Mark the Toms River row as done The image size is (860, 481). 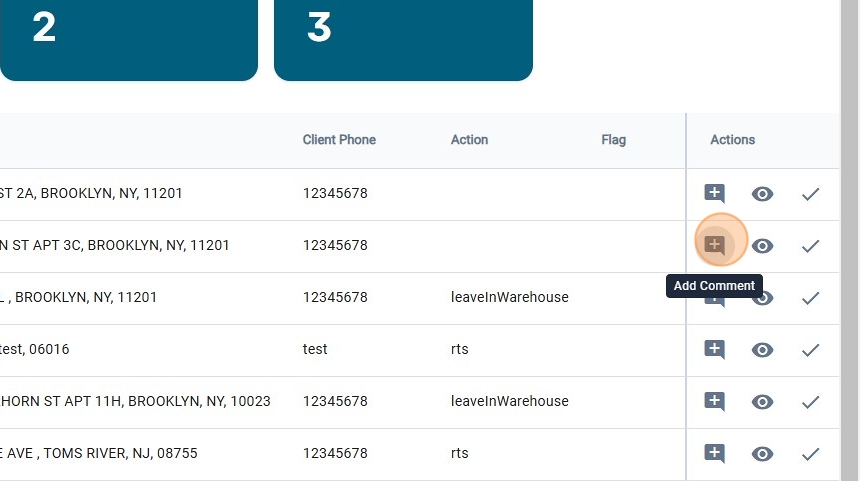pos(810,454)
